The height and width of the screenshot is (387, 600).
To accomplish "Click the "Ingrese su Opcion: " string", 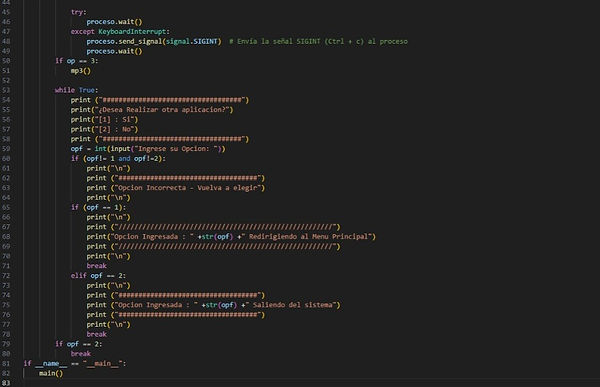I will 176,149.
